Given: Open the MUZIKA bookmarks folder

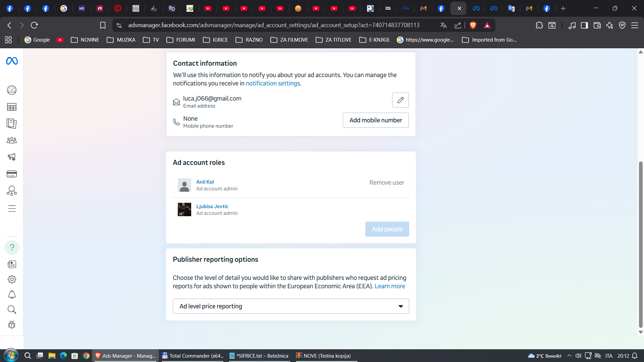Looking at the screenshot, I should coord(121,40).
